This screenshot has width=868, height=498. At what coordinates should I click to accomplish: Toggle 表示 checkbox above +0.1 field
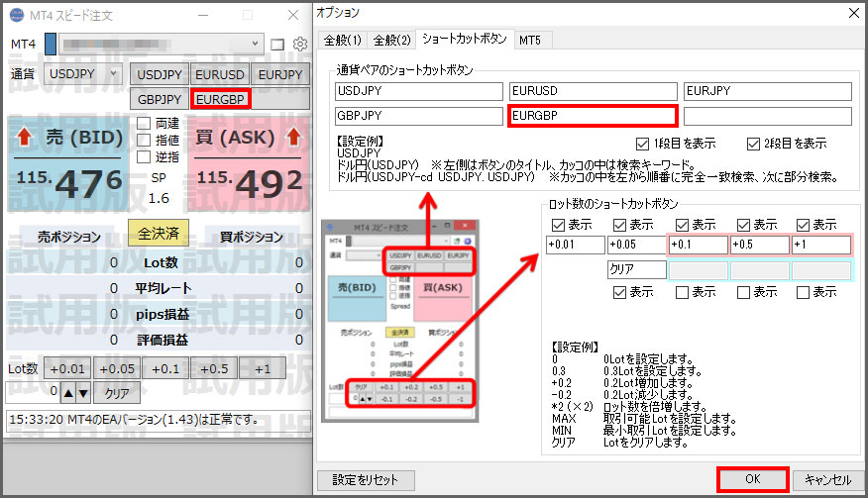click(682, 225)
